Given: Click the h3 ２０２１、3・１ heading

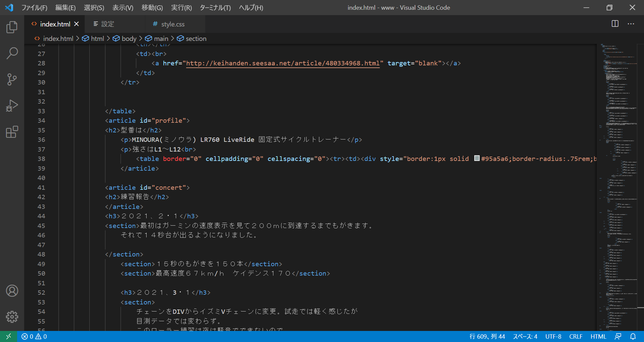Looking at the screenshot, I should point(165,292).
